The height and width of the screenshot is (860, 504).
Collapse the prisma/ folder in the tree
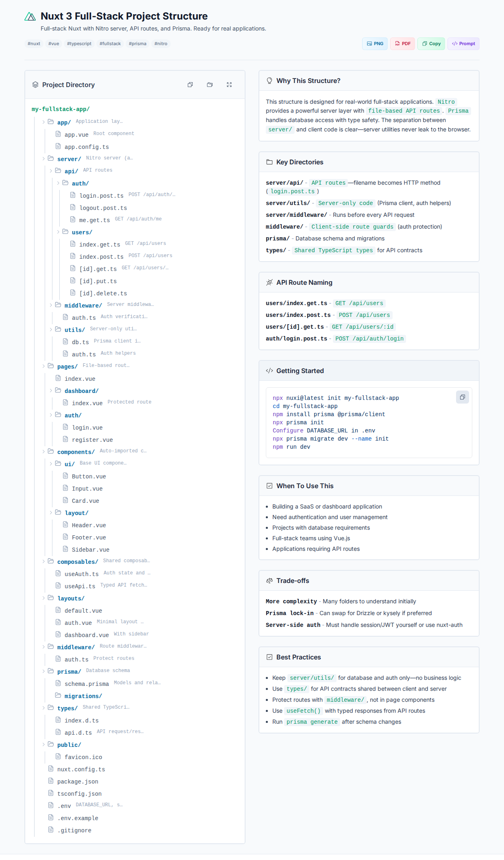click(x=43, y=671)
